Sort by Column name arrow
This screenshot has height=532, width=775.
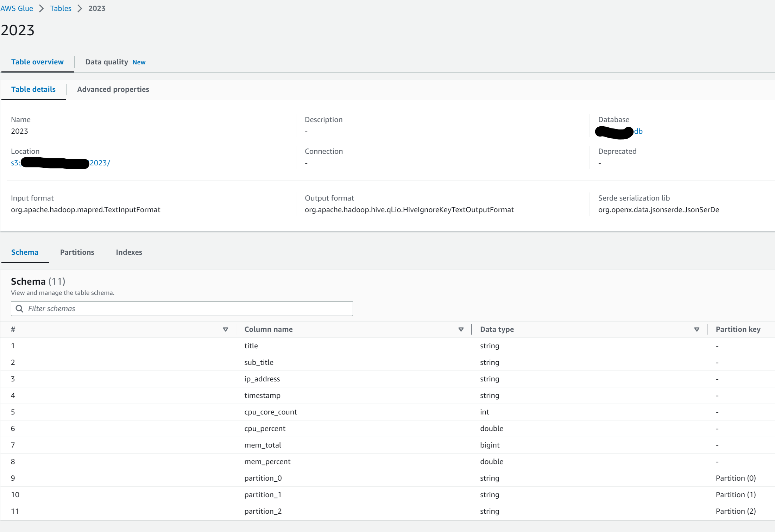pos(461,329)
